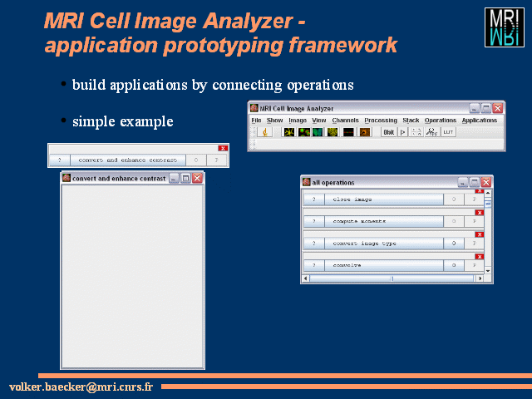Select the black image with red line icon
The image size is (532, 399).
point(348,132)
